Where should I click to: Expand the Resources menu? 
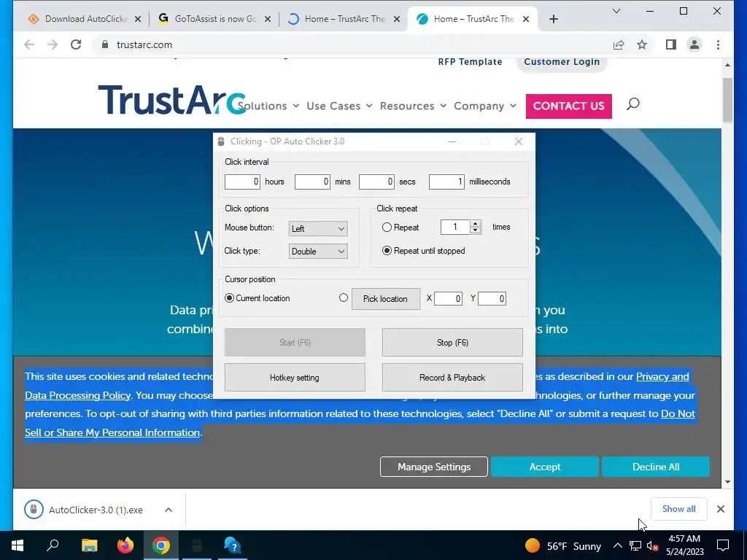point(413,106)
